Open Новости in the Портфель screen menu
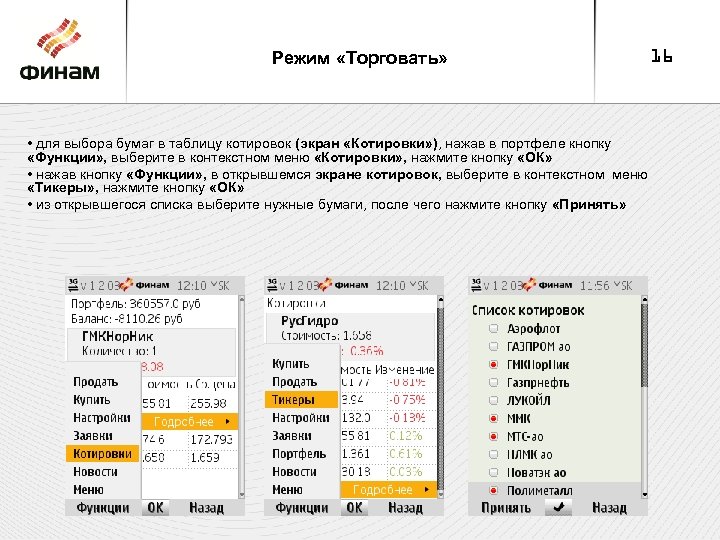The height and width of the screenshot is (540, 720). coord(96,472)
